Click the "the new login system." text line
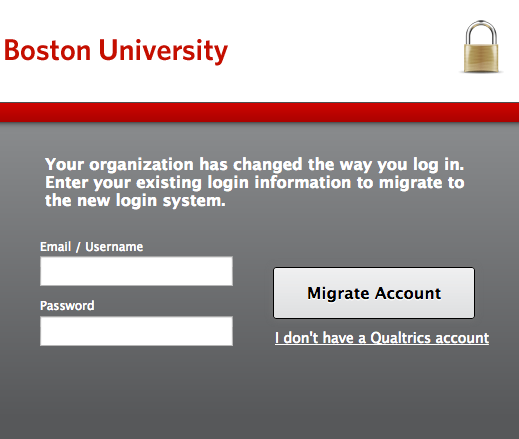The width and height of the screenshot is (519, 439). [135, 201]
